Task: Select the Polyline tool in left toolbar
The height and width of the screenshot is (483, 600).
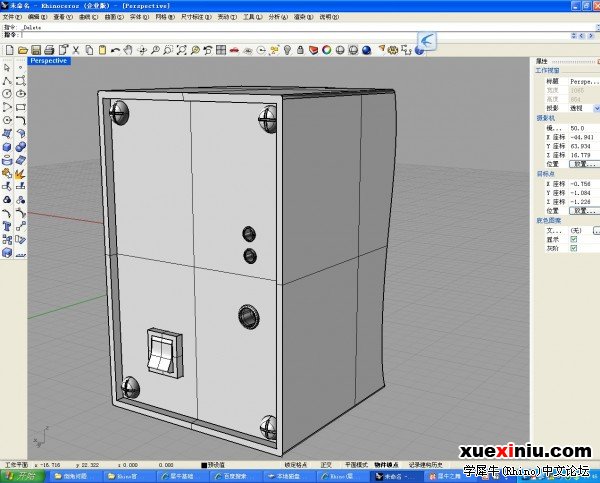Action: 7,81
